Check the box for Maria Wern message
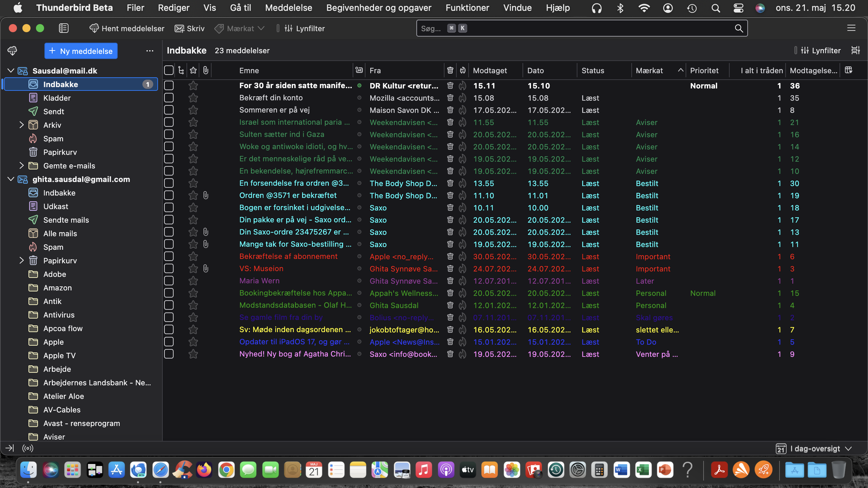This screenshot has width=868, height=488. 169,281
